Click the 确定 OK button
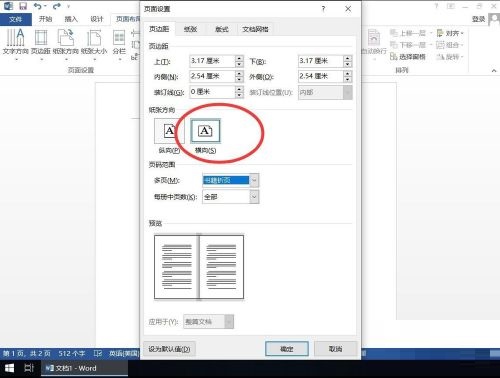The width and height of the screenshot is (500, 378). (287, 349)
